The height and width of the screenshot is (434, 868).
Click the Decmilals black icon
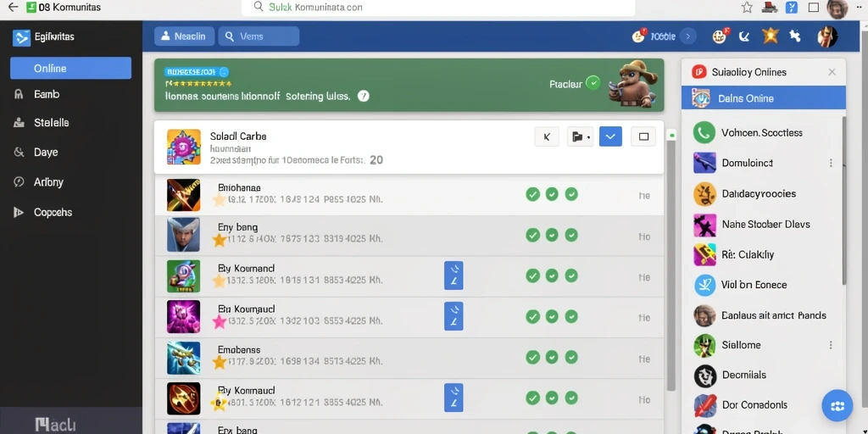click(x=704, y=376)
